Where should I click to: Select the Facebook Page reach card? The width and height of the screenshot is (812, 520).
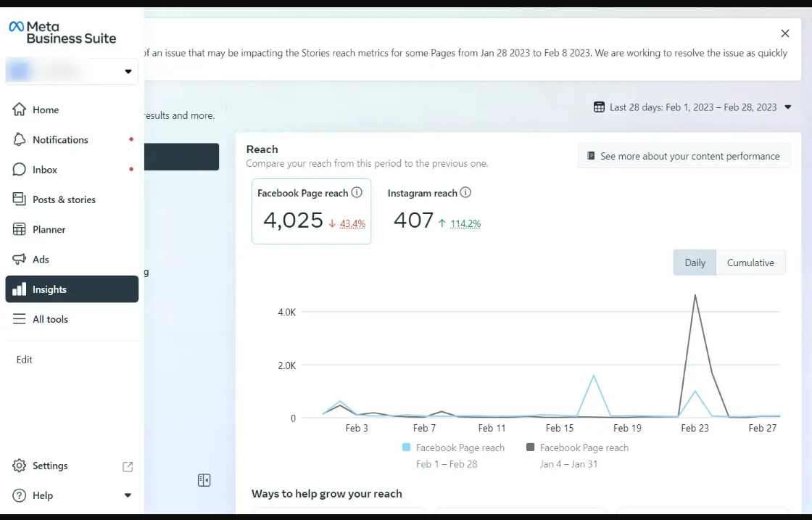coord(311,211)
